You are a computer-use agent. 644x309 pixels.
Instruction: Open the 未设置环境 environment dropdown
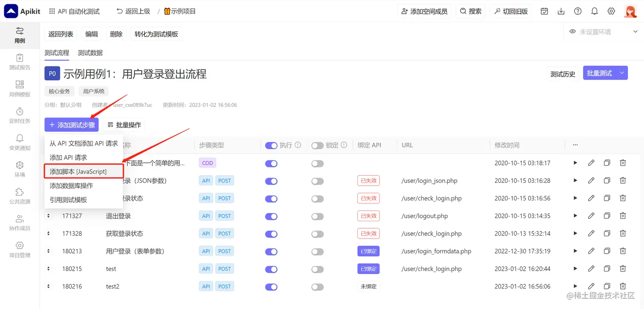tap(603, 32)
